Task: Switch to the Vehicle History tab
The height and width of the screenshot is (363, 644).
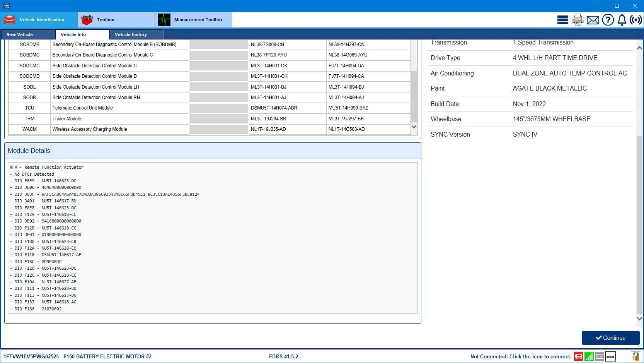Action: (131, 34)
